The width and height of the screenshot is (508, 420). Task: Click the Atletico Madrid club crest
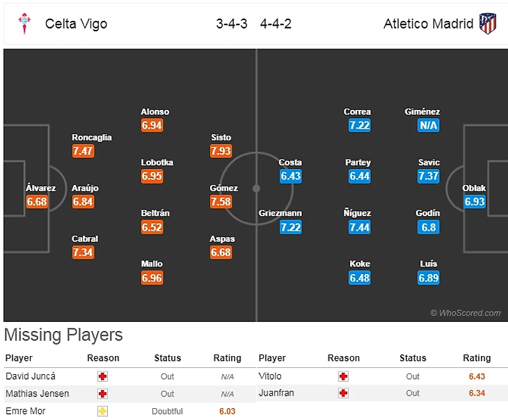coord(488,24)
